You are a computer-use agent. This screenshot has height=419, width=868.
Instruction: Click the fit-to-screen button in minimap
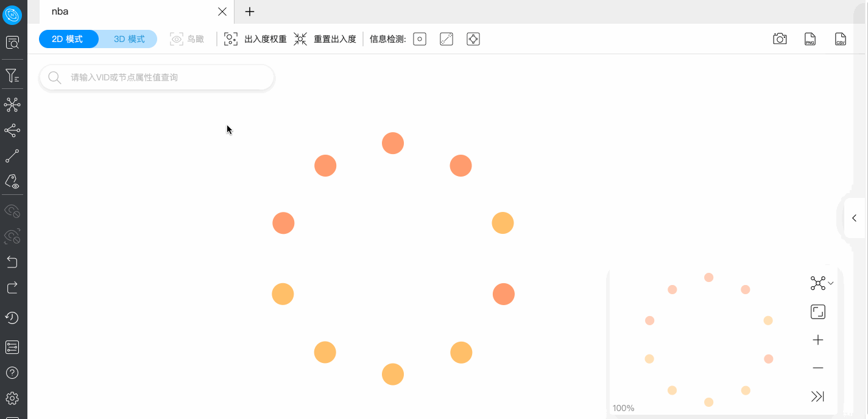(817, 311)
